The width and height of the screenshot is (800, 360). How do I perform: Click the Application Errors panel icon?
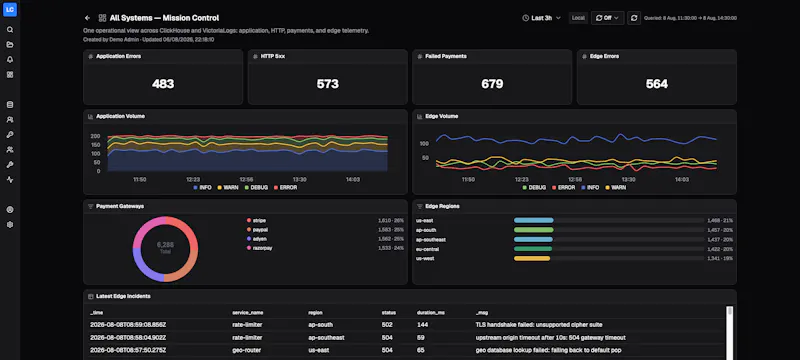(x=91, y=57)
